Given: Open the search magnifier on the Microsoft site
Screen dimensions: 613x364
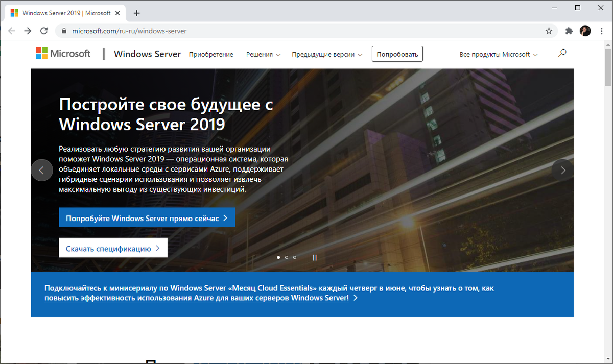Looking at the screenshot, I should coord(562,53).
